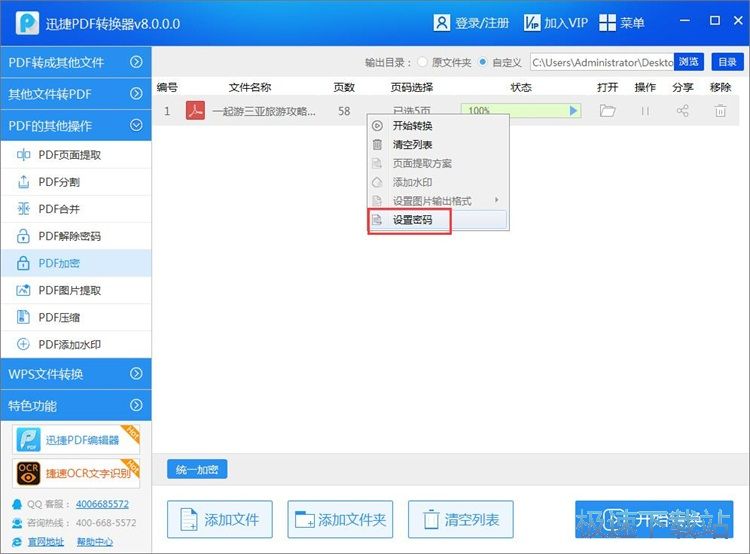Click the IE browser icon beside 官网地址

[17, 542]
